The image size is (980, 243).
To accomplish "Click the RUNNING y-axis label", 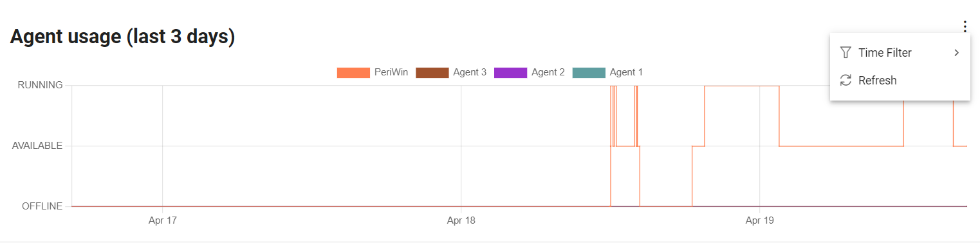I will (x=40, y=85).
